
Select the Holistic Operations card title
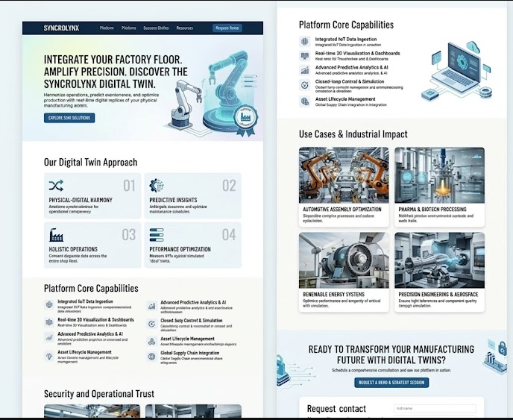pos(73,249)
